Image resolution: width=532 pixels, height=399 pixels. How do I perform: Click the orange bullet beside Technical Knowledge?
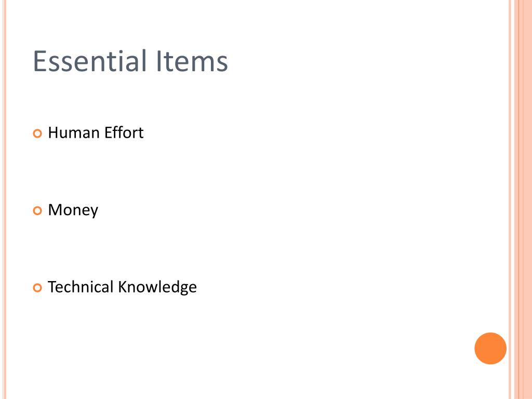37,288
